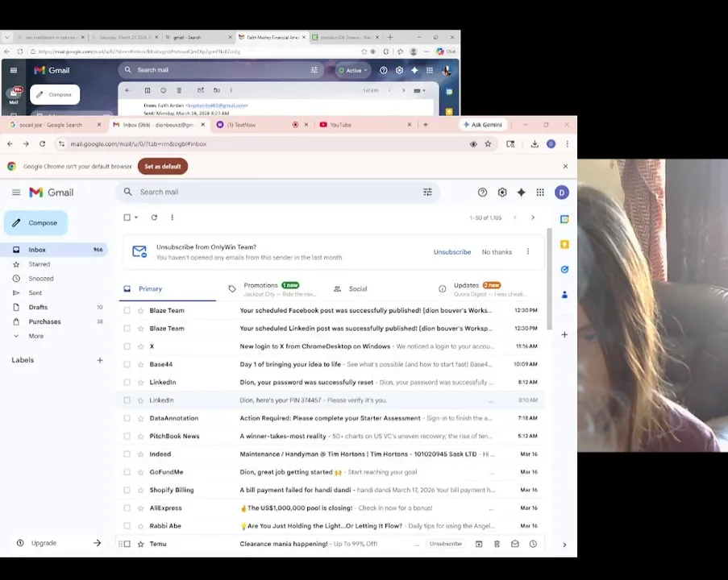Click Chrome address bar URL

pyautogui.click(x=139, y=144)
